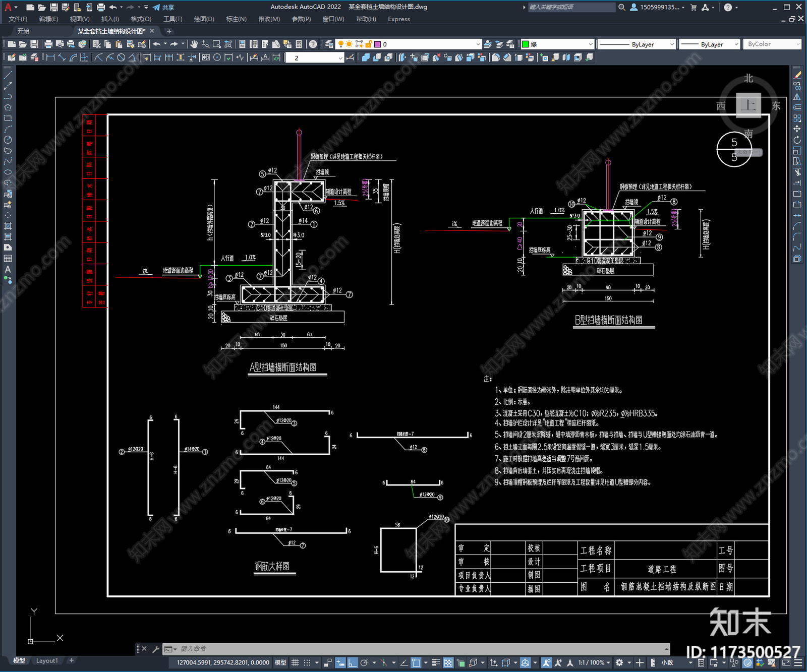Open the Layer Properties Manager icon
Viewport: 807px width, 672px height.
[329, 44]
